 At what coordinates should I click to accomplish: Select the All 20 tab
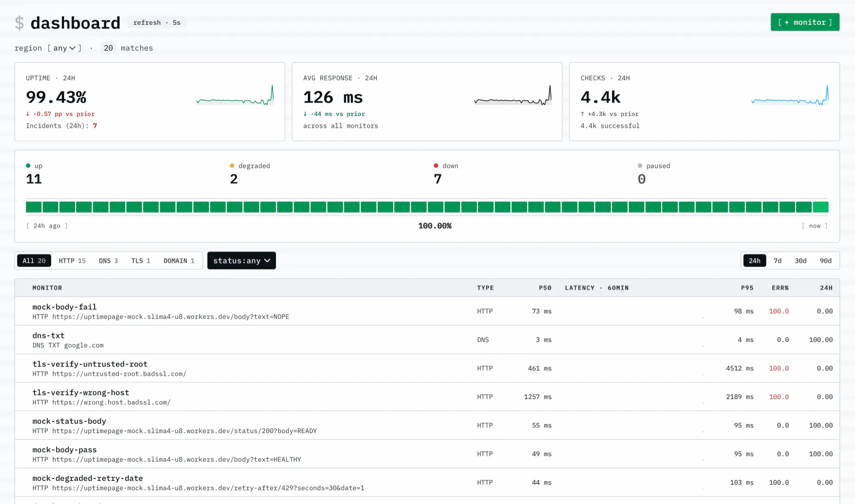click(x=34, y=260)
